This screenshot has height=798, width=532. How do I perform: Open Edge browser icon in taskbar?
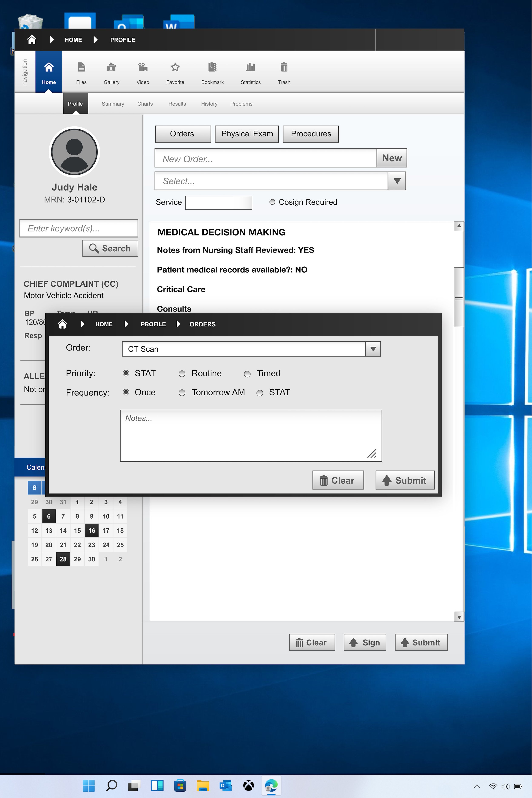click(x=271, y=785)
